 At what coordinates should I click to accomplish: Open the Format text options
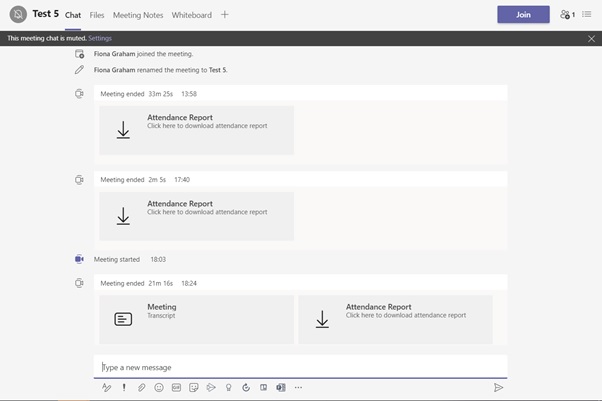tap(106, 387)
